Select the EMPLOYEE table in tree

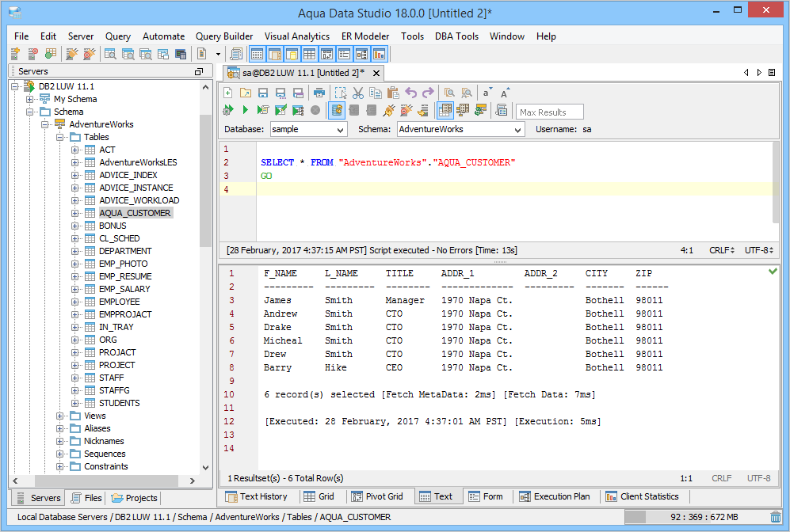point(119,302)
